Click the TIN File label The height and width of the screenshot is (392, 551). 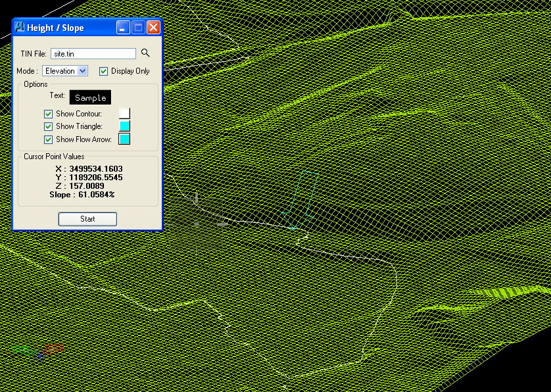tap(34, 54)
